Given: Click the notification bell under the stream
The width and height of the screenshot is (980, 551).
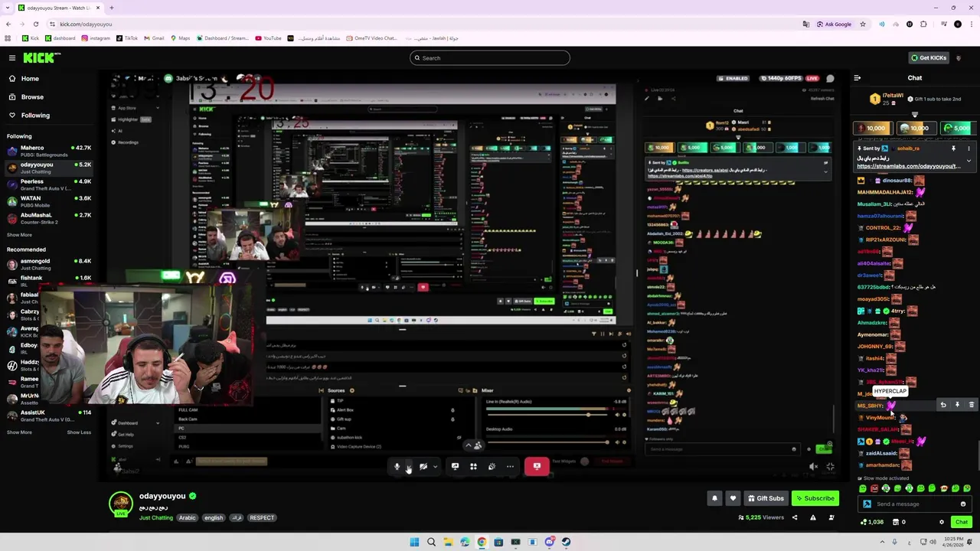Looking at the screenshot, I should tap(714, 498).
